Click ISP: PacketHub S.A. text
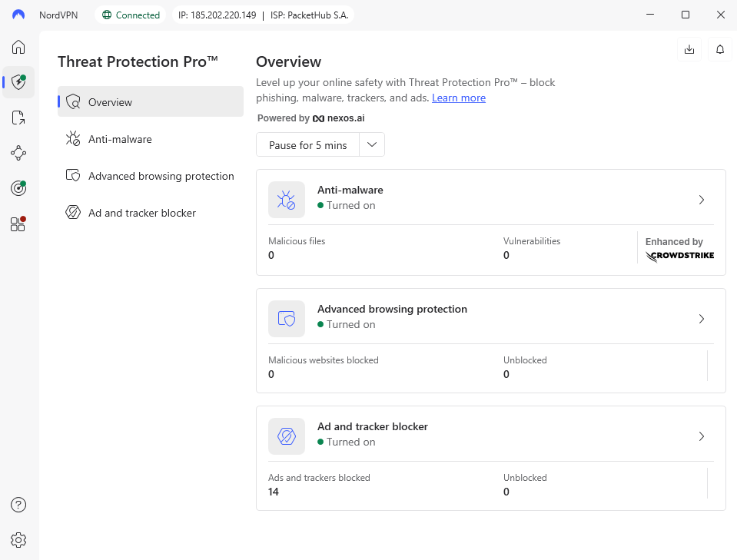The height and width of the screenshot is (560, 737). click(x=309, y=15)
